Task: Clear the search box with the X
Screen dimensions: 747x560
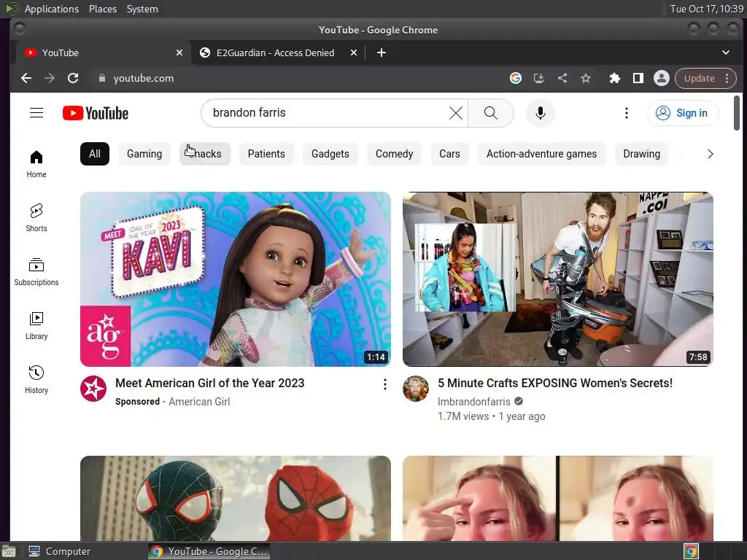Action: pos(456,113)
